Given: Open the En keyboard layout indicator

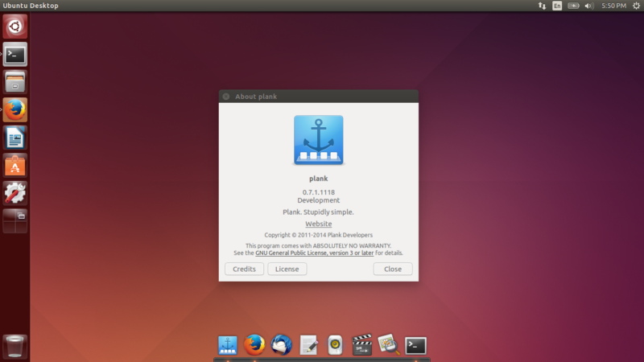Looking at the screenshot, I should (x=557, y=6).
